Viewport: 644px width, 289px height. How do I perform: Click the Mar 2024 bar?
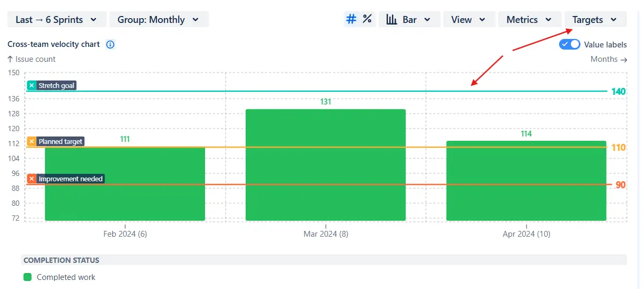tap(326, 165)
